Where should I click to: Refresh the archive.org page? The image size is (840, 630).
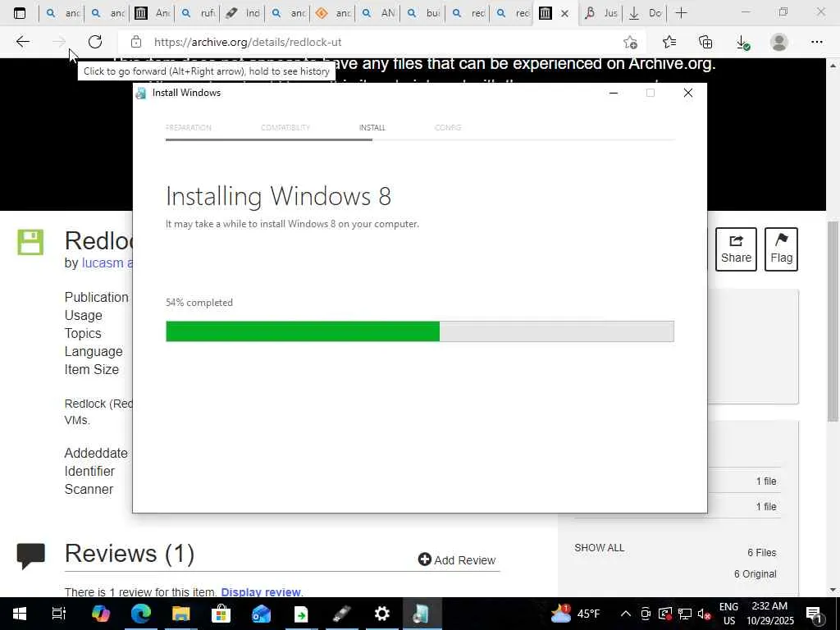(95, 42)
